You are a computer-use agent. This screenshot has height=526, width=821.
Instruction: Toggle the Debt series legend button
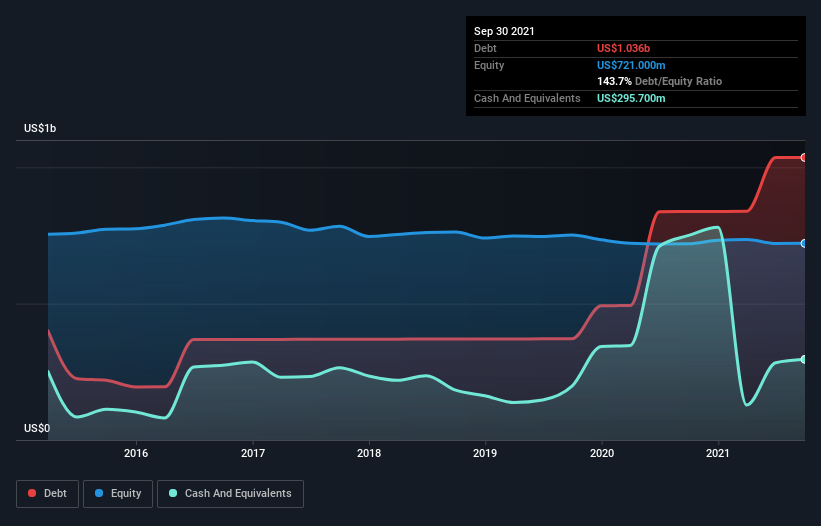(47, 494)
